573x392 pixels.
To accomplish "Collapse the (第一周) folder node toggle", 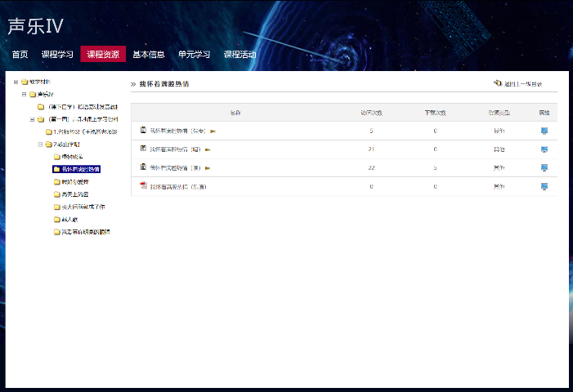I will pyautogui.click(x=32, y=119).
